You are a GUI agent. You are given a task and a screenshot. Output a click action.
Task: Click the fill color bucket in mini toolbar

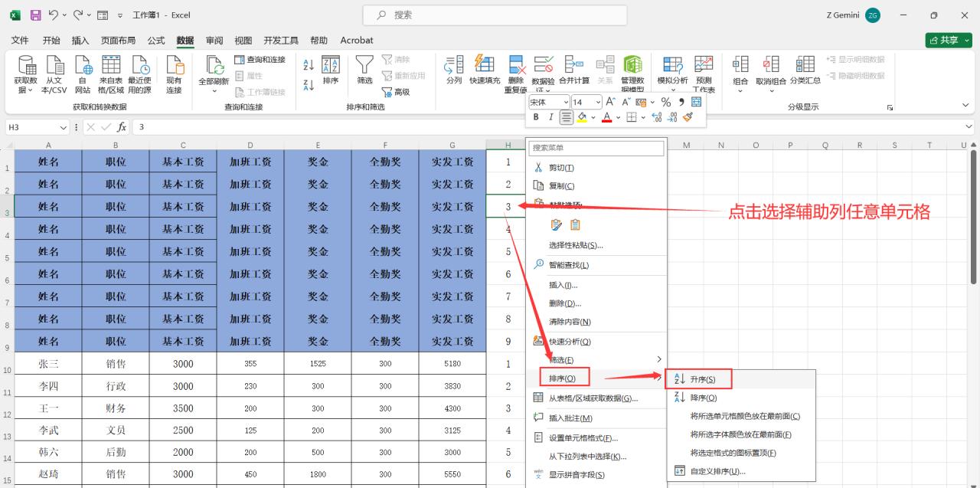click(582, 117)
